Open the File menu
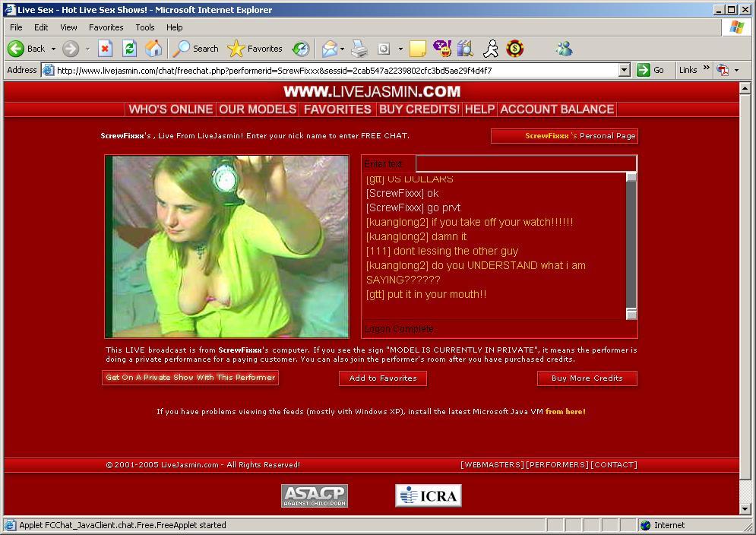Screen dimensions: 756x535 (16, 27)
